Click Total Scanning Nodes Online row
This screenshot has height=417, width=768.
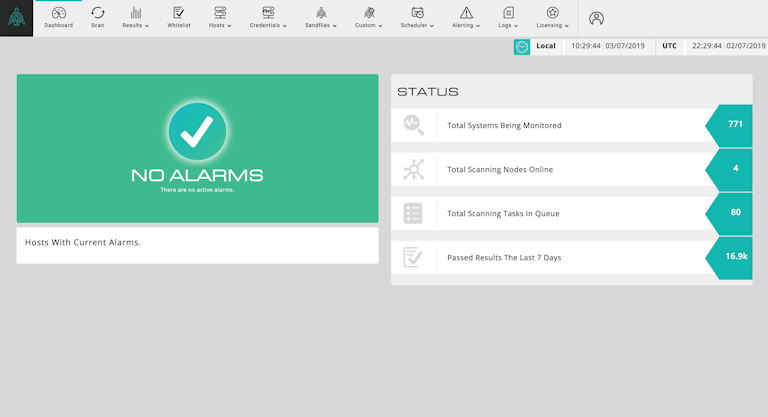coord(571,170)
